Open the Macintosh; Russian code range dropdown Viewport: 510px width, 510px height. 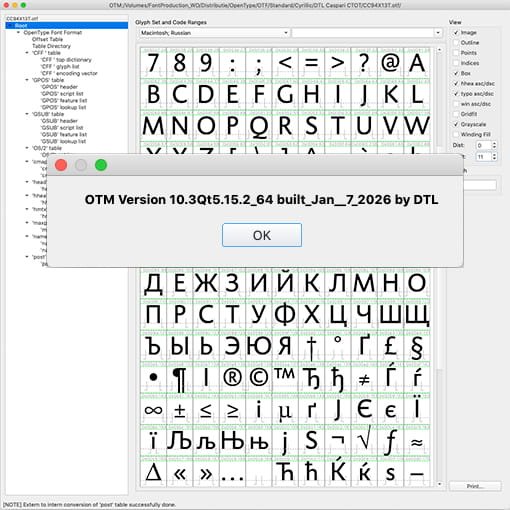coord(214,33)
